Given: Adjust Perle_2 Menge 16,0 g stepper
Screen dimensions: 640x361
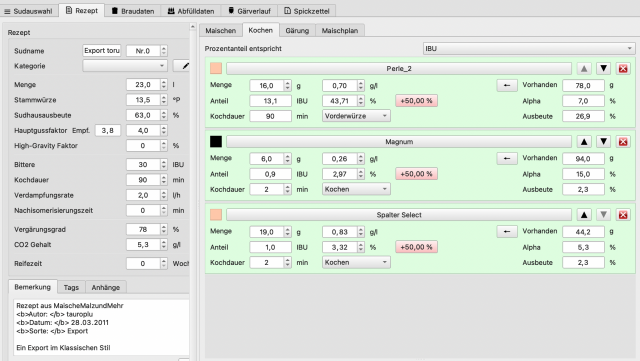Looking at the screenshot, I should click(x=288, y=85).
